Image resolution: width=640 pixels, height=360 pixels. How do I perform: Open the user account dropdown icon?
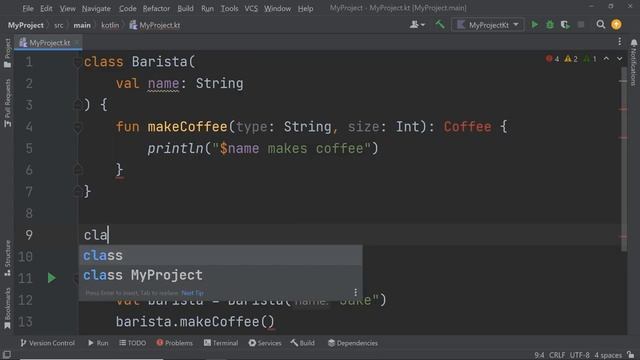417,25
